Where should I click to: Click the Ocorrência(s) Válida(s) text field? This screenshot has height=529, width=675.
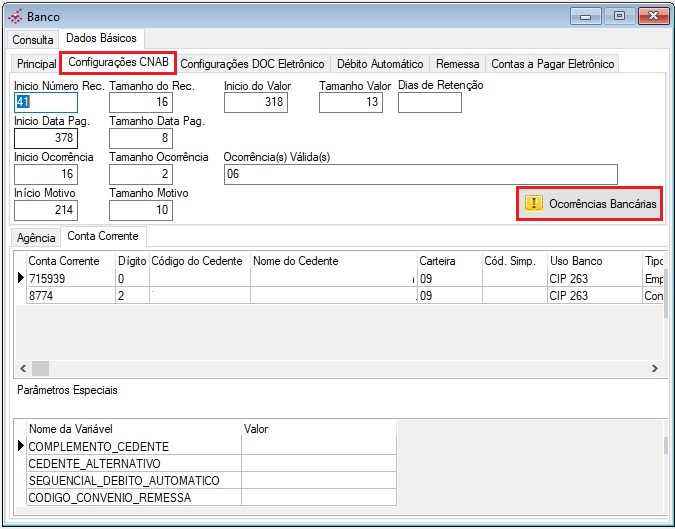point(420,174)
